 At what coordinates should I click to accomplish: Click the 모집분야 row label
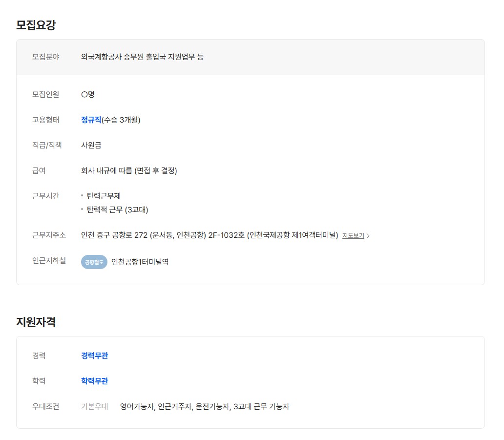pyautogui.click(x=45, y=57)
